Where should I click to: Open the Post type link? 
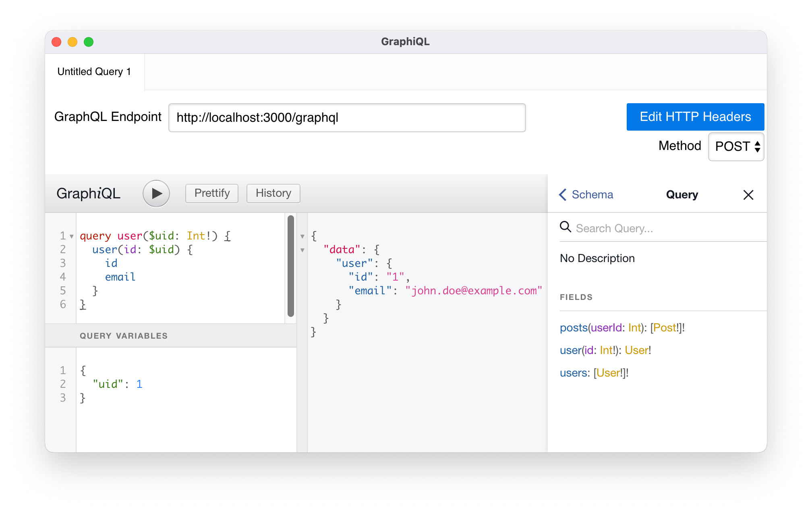[665, 328]
